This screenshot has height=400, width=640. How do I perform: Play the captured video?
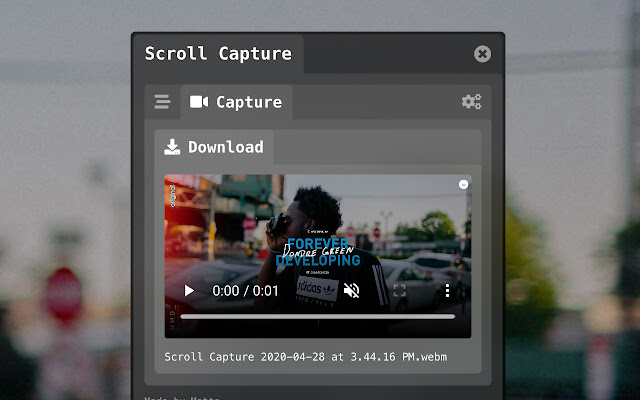(189, 291)
